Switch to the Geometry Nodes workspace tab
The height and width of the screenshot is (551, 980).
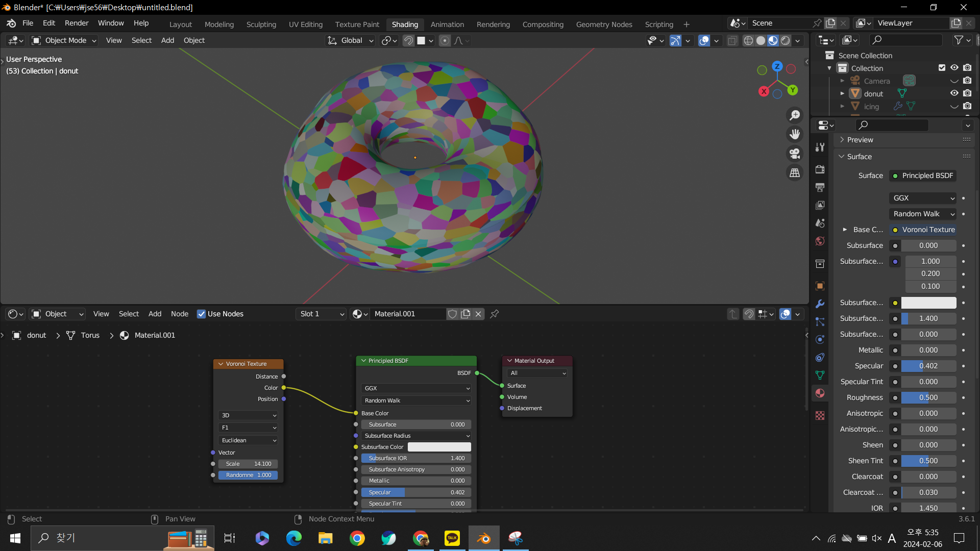(604, 24)
